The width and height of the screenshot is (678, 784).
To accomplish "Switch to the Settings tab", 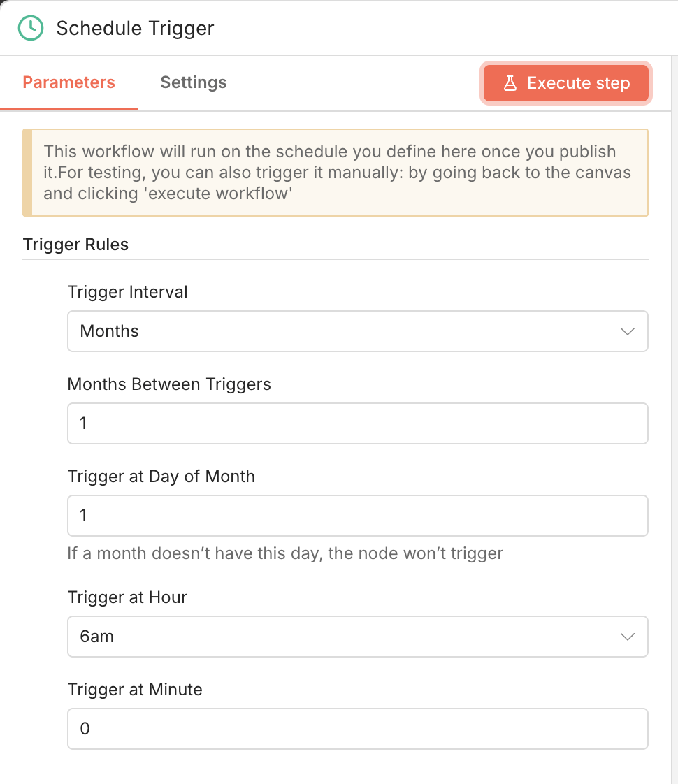I will 194,82.
